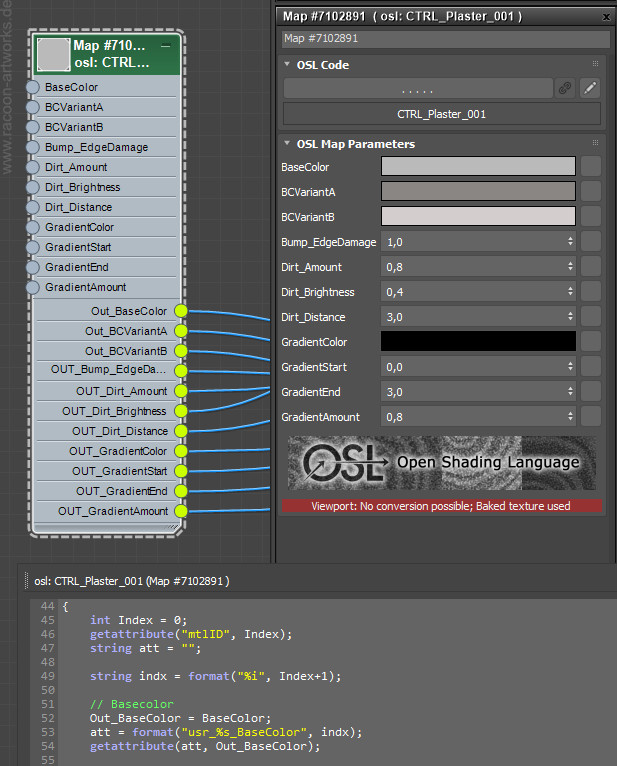
Task: Click the BaseColor input socket on node
Action: coord(34,87)
